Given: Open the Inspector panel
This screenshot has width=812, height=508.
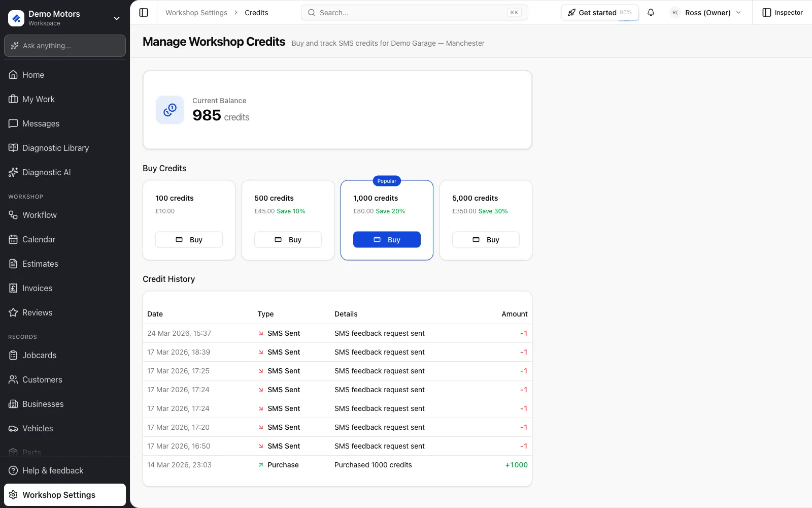Looking at the screenshot, I should pos(783,13).
